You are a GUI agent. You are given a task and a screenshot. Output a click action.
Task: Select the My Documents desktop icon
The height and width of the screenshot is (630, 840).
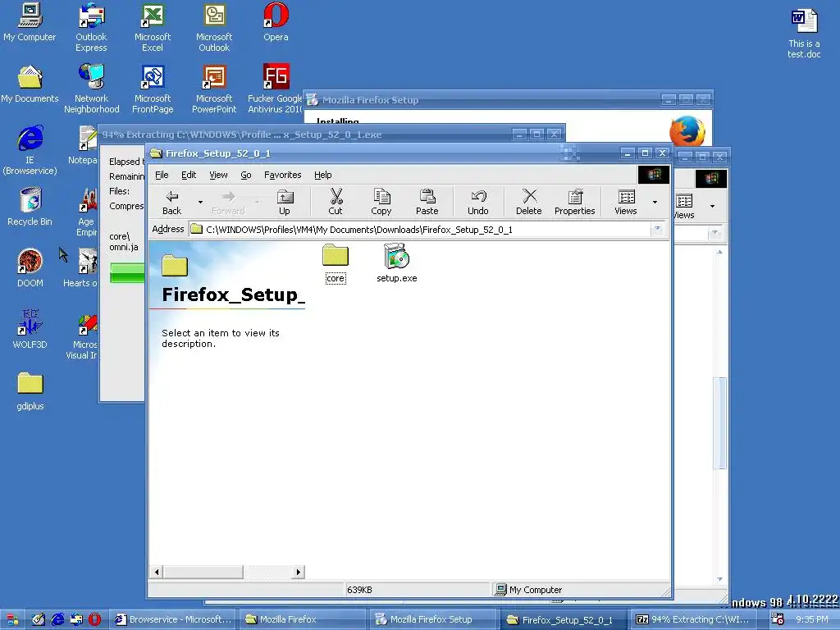(30, 84)
